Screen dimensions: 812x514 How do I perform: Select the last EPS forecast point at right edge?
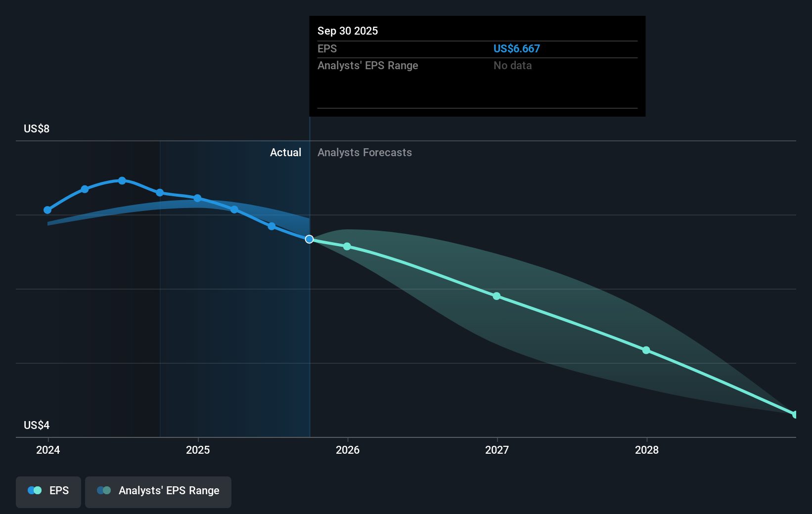(x=795, y=414)
